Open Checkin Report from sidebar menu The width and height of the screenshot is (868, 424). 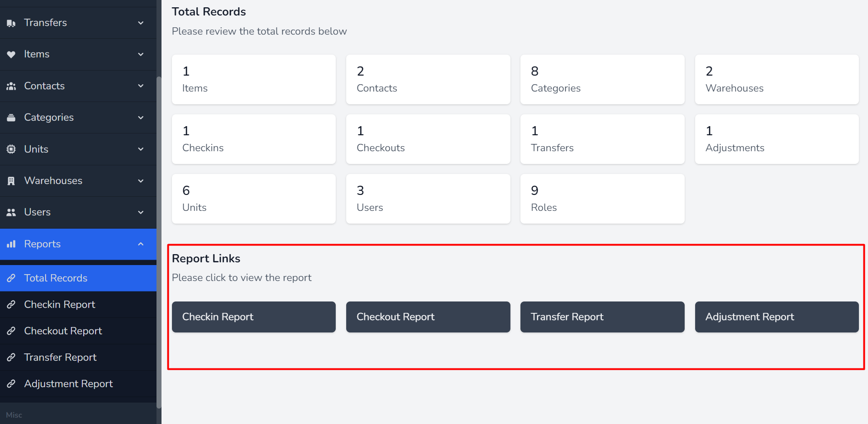point(60,305)
